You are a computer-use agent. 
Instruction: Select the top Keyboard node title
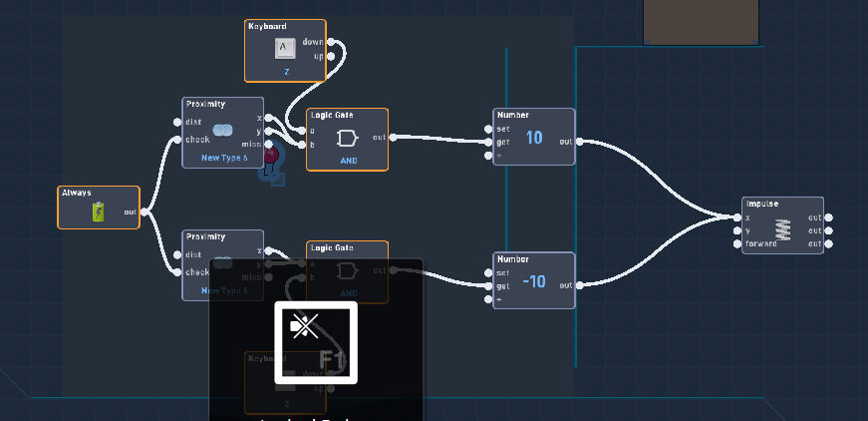pyautogui.click(x=267, y=27)
